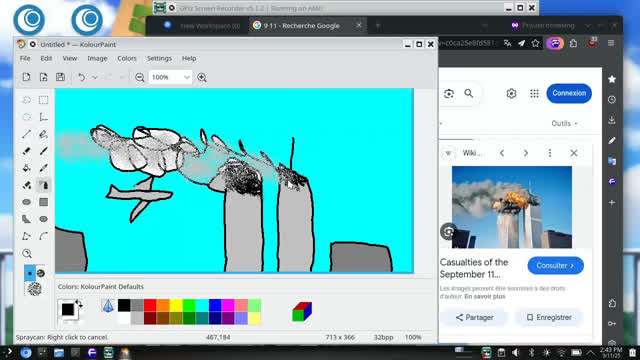Image resolution: width=640 pixels, height=360 pixels.
Task: Open the Help menu
Action: (189, 58)
